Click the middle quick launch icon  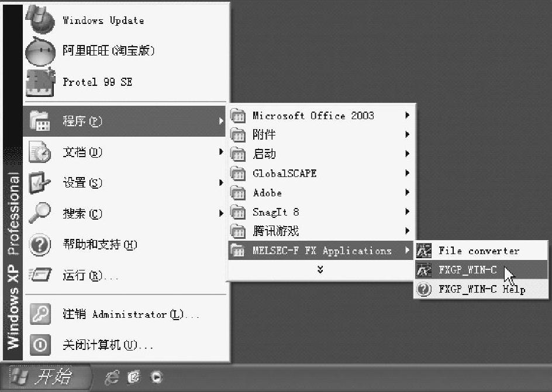(x=134, y=377)
